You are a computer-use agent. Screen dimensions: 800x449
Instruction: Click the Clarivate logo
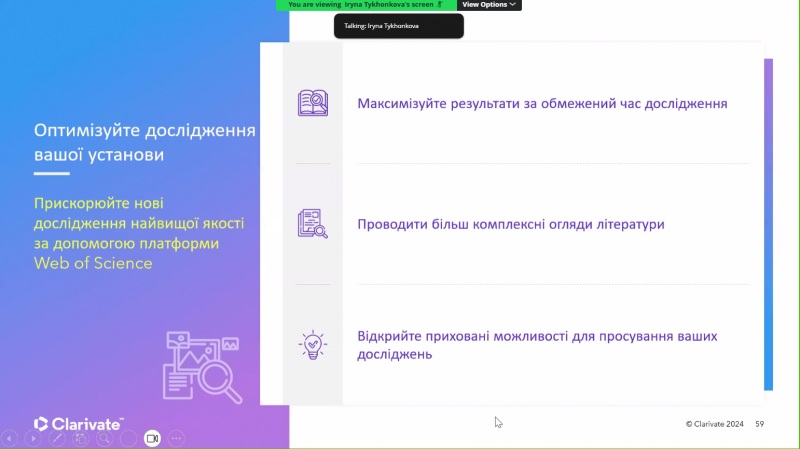click(x=79, y=424)
